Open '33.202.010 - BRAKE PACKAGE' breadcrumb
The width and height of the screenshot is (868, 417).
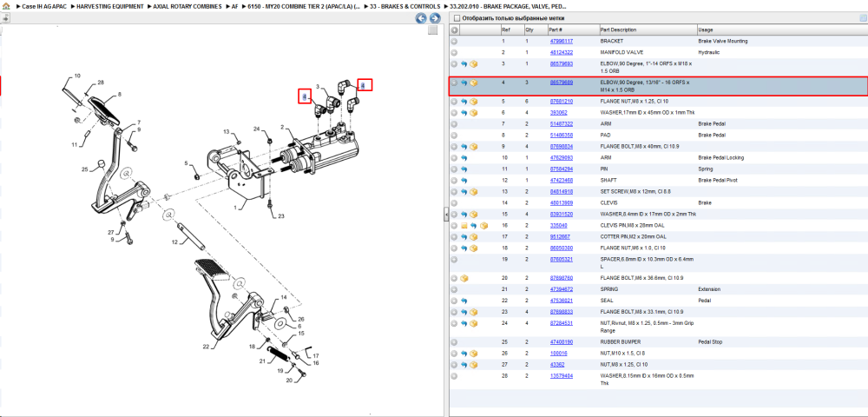point(508,6)
